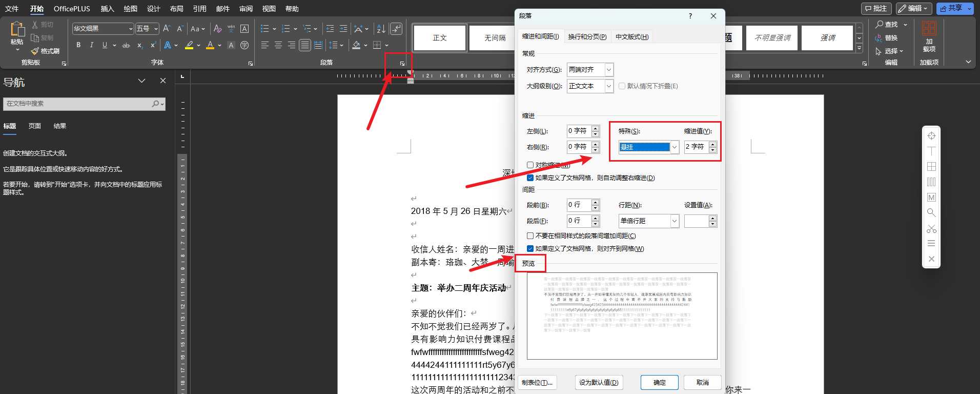This screenshot has height=394, width=980.
Task: Click the Tabs (制表位) button
Action: 537,383
